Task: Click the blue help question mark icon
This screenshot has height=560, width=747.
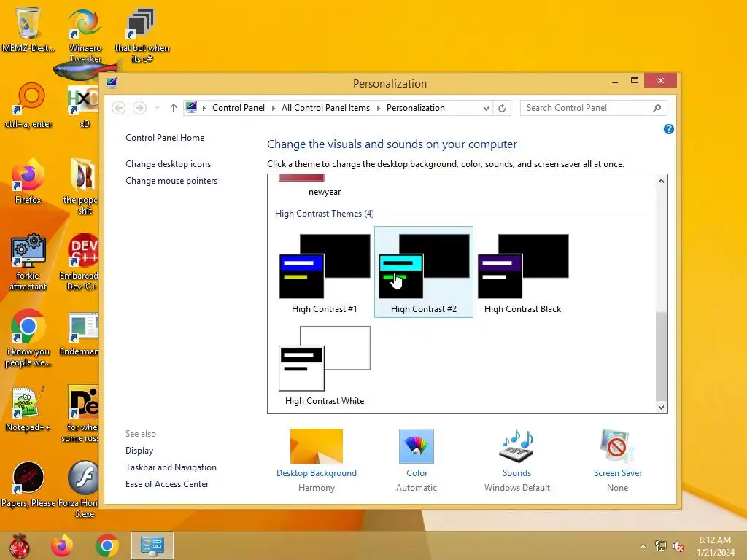Action: point(668,129)
